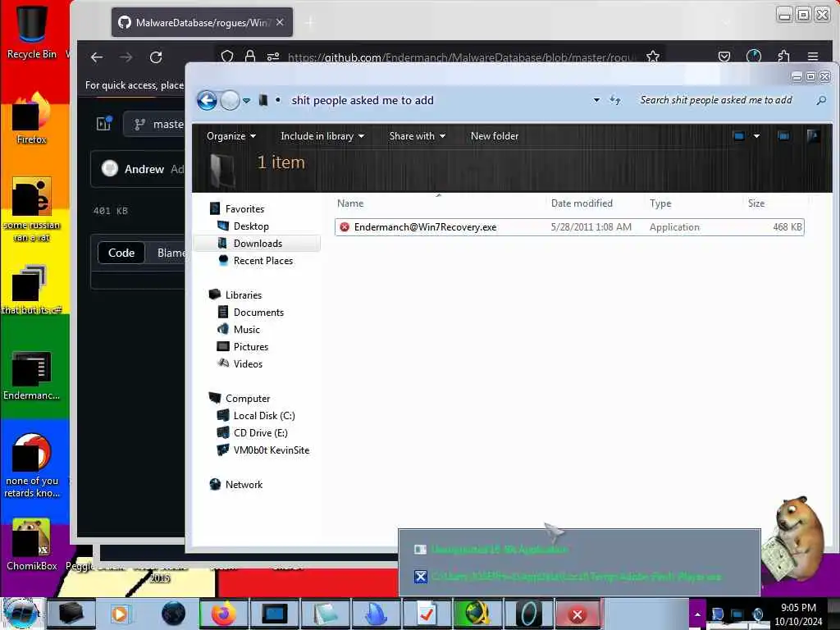Open the Videos library

(248, 363)
